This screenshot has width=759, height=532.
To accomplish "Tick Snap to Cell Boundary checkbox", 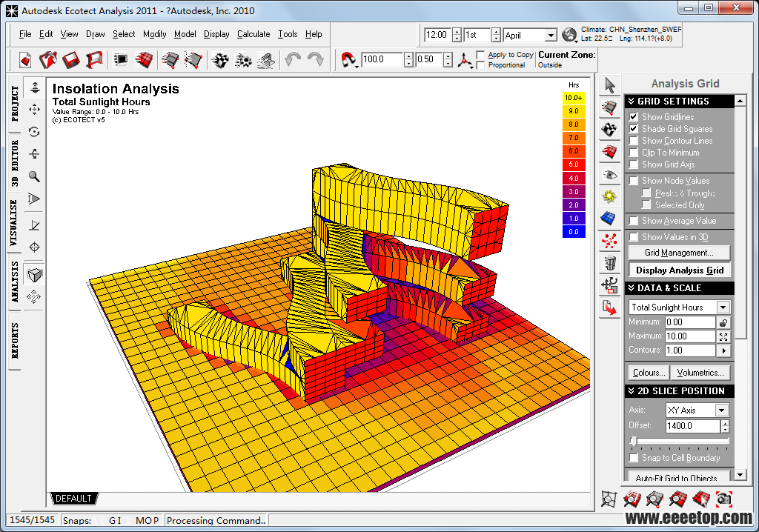I will click(x=634, y=458).
